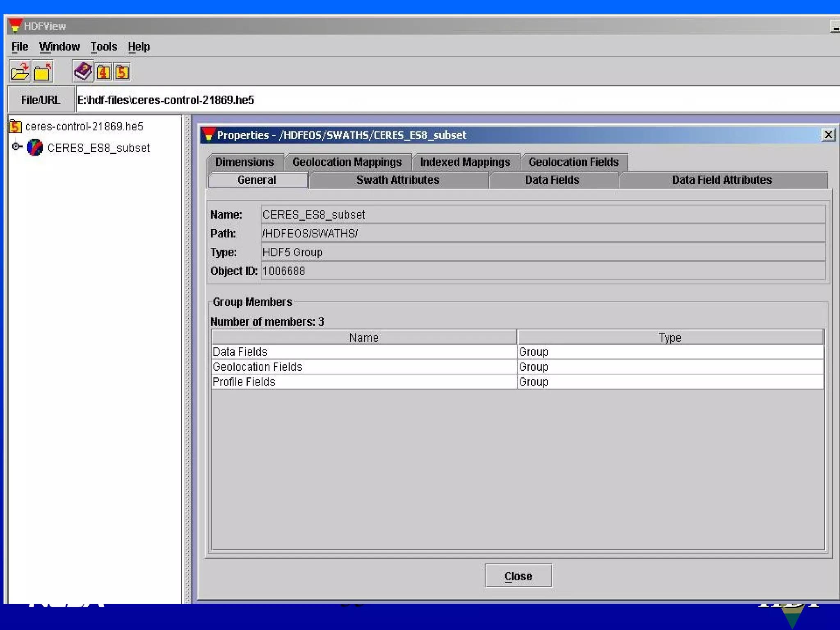Open the File menu

pos(20,47)
